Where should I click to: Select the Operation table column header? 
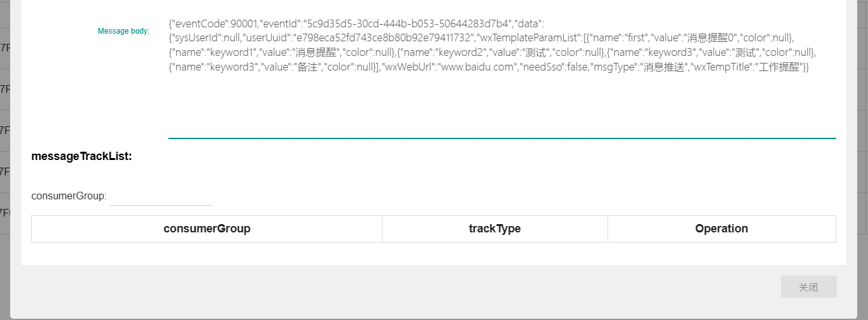tap(722, 229)
